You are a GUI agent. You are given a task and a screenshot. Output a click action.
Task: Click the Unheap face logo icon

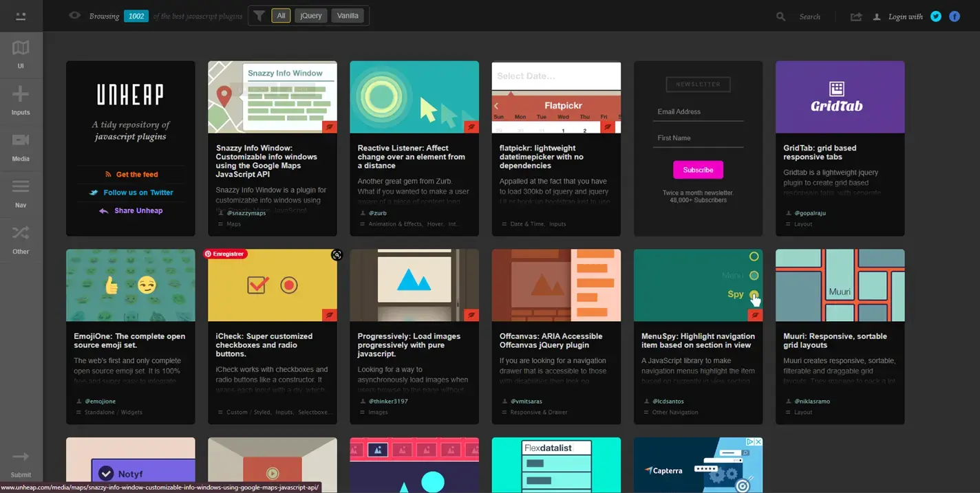(x=21, y=16)
